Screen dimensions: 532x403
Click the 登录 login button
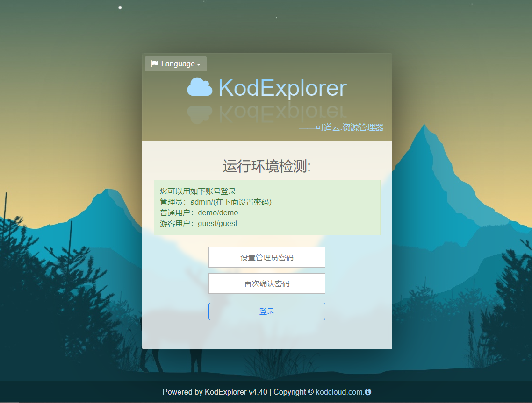tap(266, 311)
